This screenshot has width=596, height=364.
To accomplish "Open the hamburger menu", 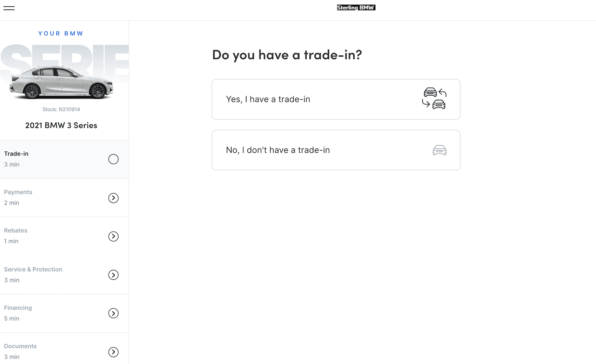I will (x=9, y=8).
